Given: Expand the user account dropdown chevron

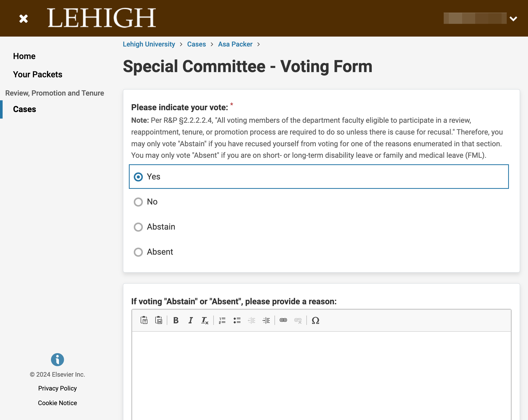Looking at the screenshot, I should [x=513, y=19].
